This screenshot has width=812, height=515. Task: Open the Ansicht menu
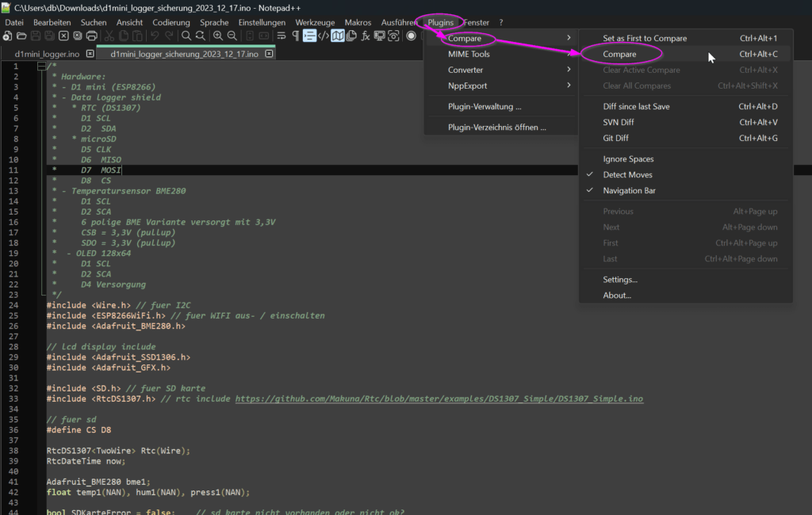(129, 22)
